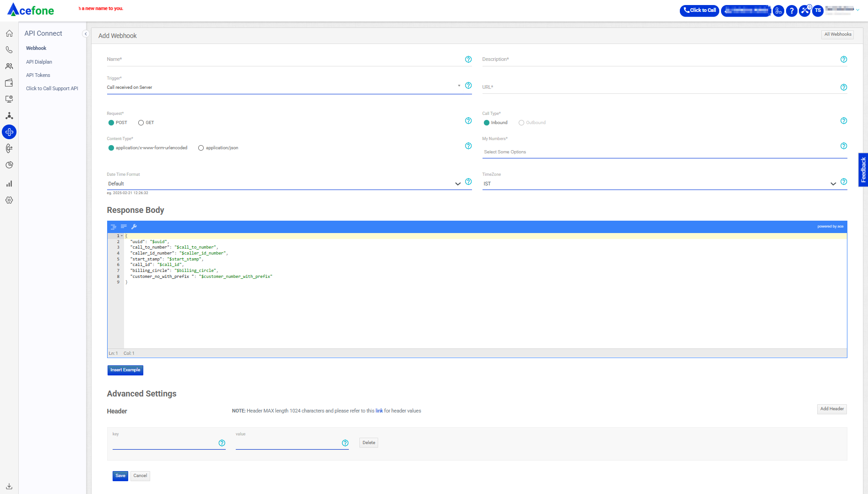Viewport: 868px width, 494px height.
Task: Click the Insert Example button
Action: click(x=125, y=370)
